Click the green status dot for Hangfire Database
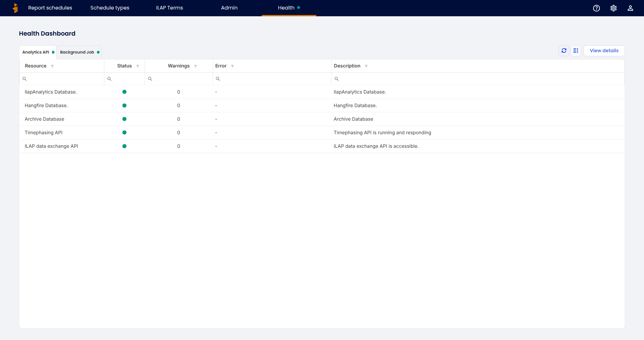This screenshot has height=340, width=644. [125, 105]
